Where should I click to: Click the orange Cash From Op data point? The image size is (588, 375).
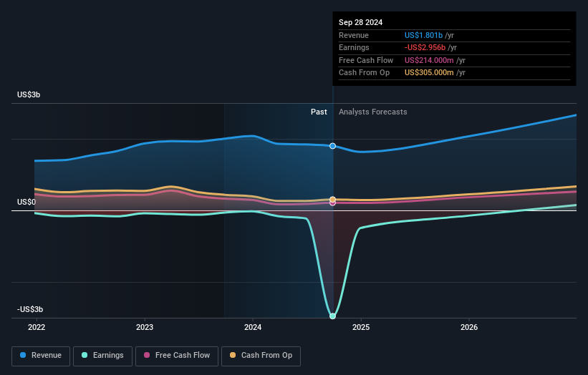pos(332,199)
